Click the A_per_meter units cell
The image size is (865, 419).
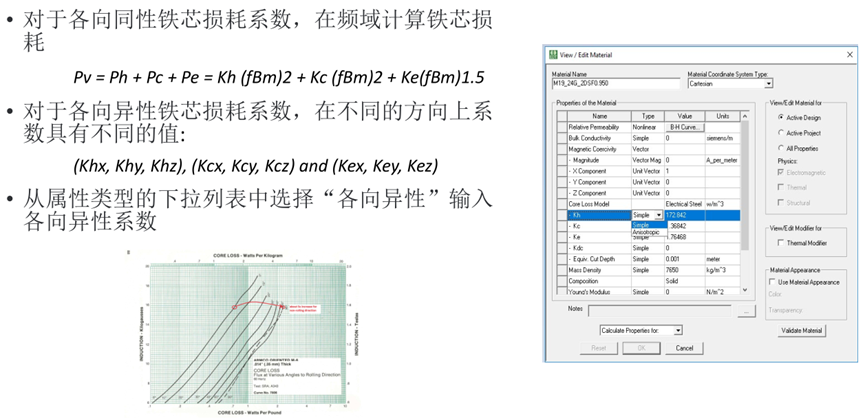tap(722, 160)
